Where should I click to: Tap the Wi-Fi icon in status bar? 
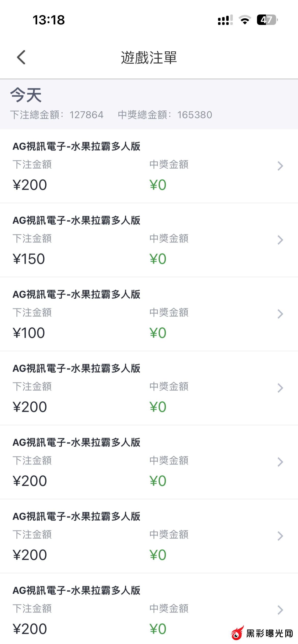coord(245,20)
